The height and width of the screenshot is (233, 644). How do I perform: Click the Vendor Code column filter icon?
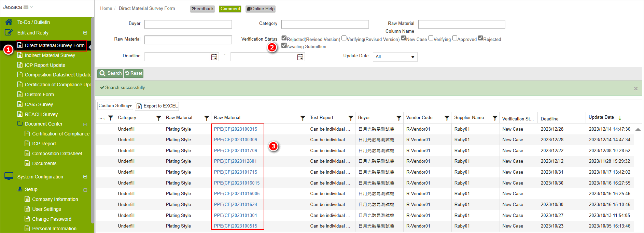point(447,118)
